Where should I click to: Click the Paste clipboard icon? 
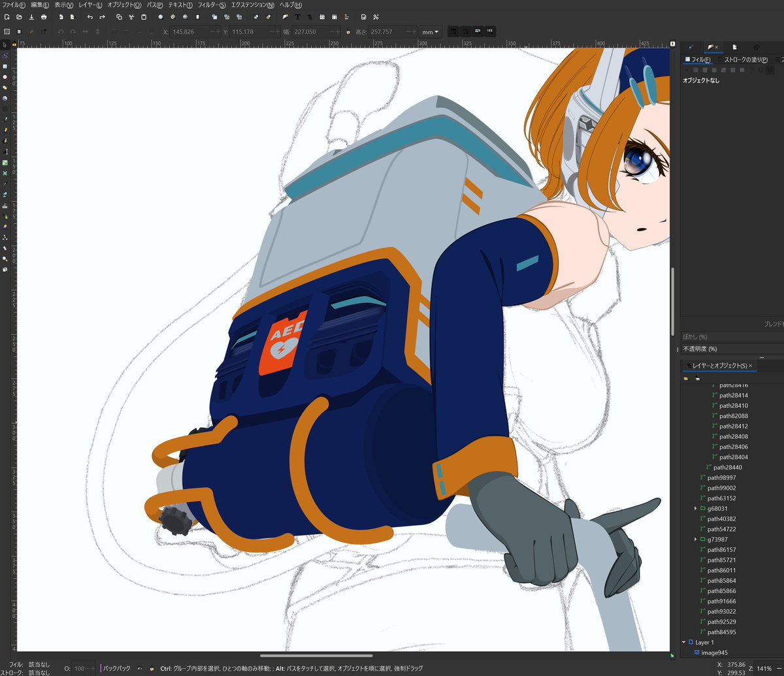pos(144,17)
